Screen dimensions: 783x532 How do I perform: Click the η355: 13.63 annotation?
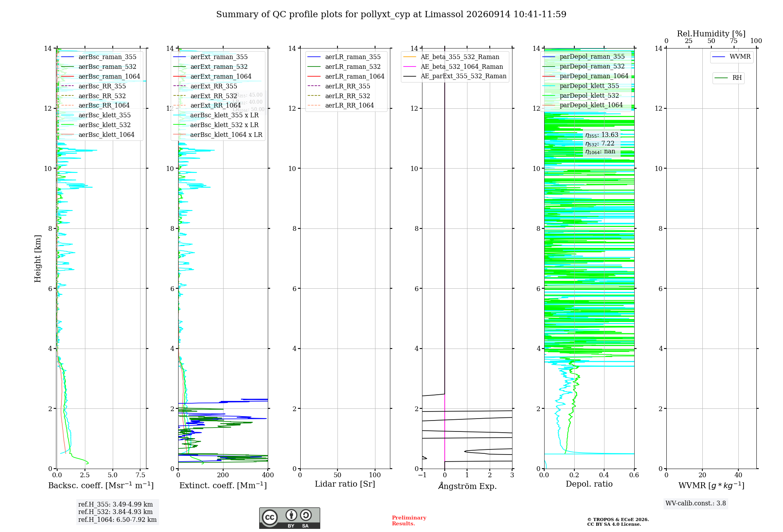602,135
